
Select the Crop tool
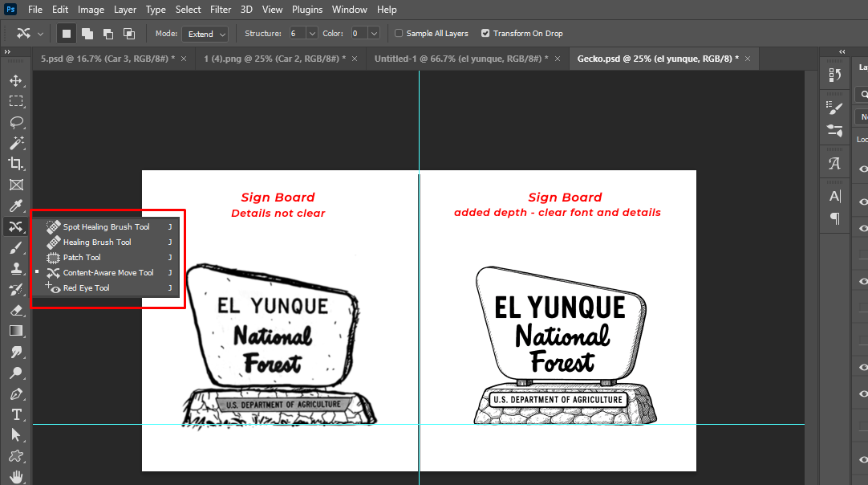(15, 164)
